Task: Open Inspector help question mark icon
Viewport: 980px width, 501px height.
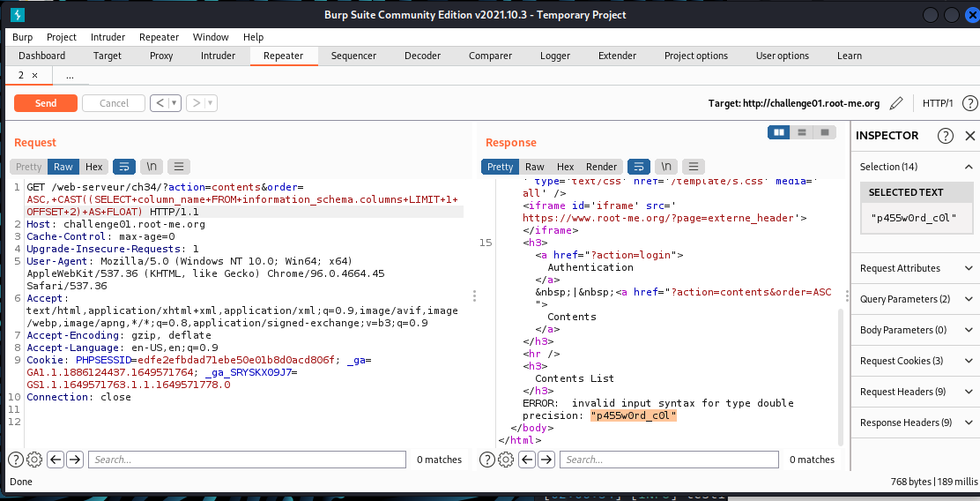Action: [946, 136]
